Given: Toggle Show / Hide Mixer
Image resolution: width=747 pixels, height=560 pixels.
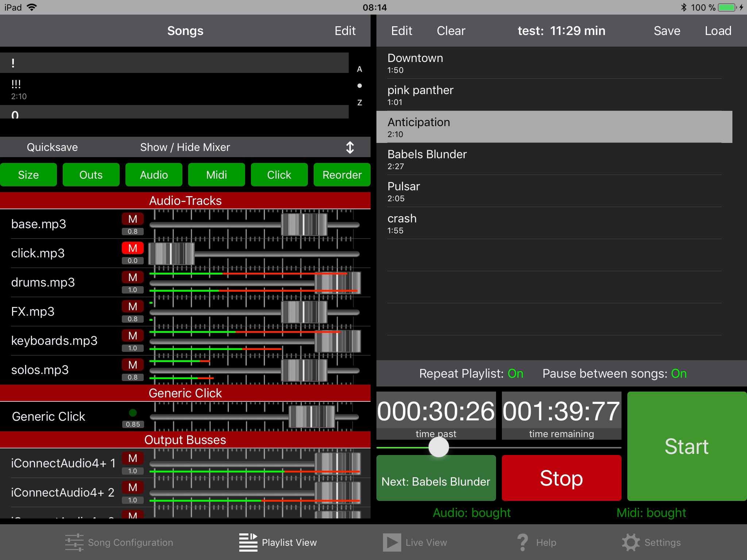Looking at the screenshot, I should (x=185, y=147).
